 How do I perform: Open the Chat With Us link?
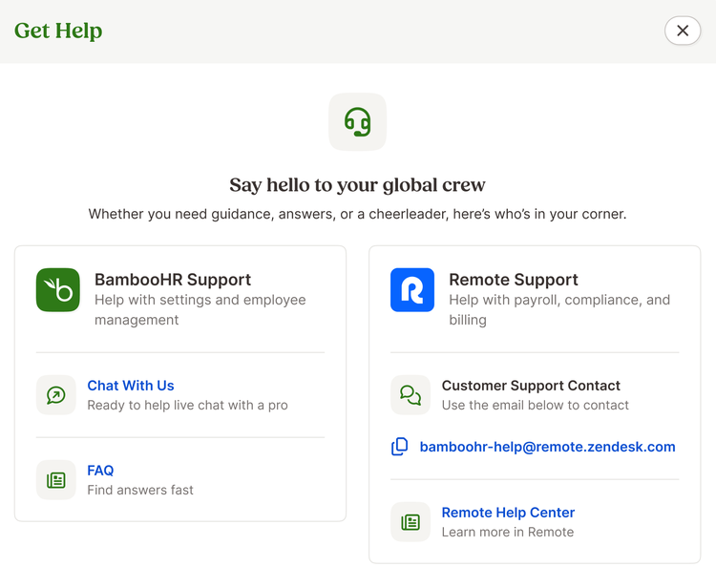click(x=131, y=386)
